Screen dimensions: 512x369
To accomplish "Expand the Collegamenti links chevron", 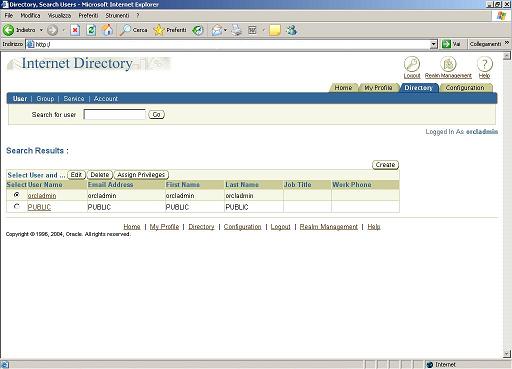I will 507,43.
